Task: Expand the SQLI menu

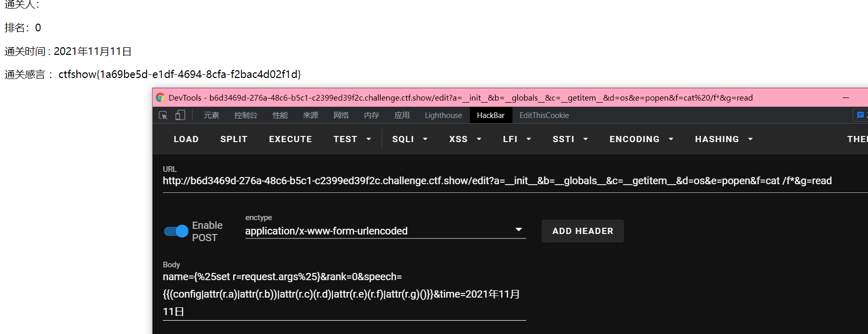Action: [409, 139]
